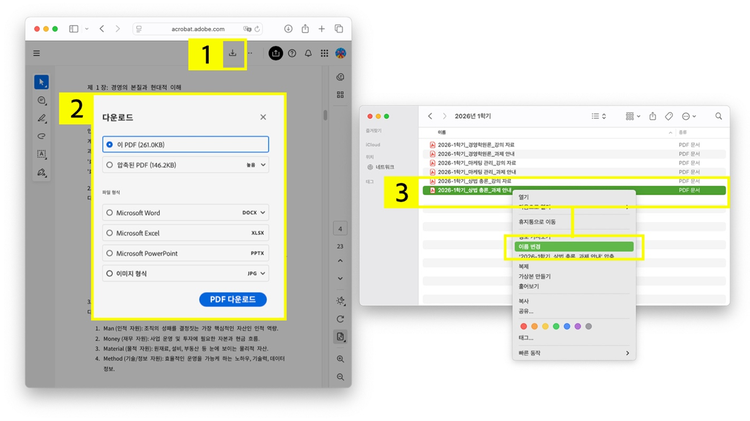Open the three-dots more options in Acrobat
750x421 pixels.
point(250,53)
